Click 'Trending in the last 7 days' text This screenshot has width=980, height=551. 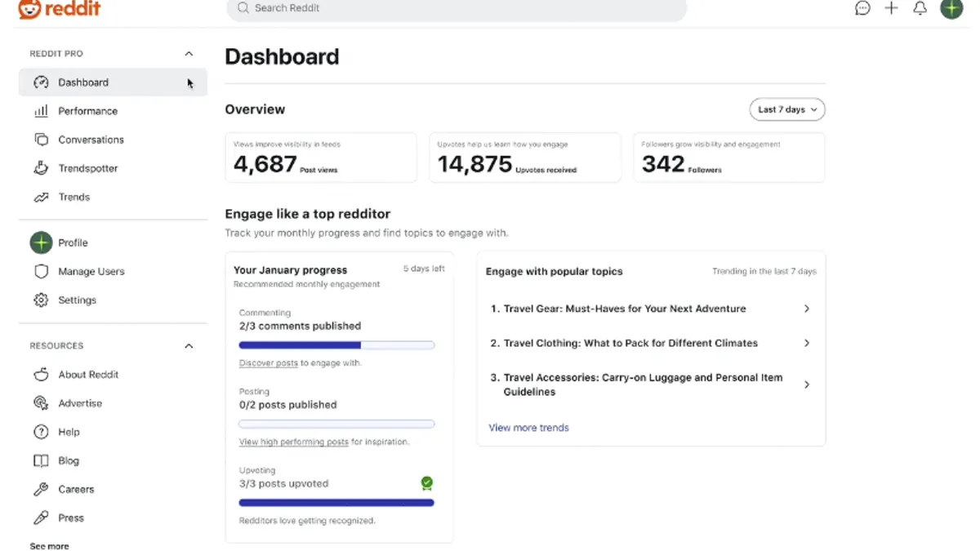(x=764, y=271)
